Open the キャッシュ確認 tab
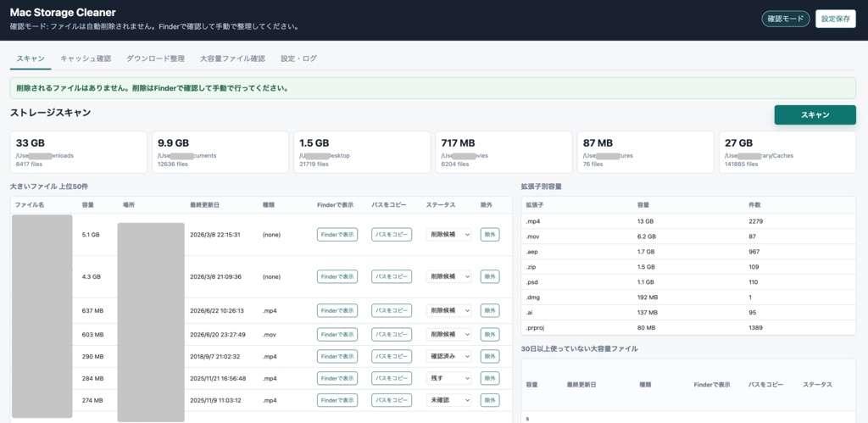The width and height of the screenshot is (868, 423). (86, 58)
